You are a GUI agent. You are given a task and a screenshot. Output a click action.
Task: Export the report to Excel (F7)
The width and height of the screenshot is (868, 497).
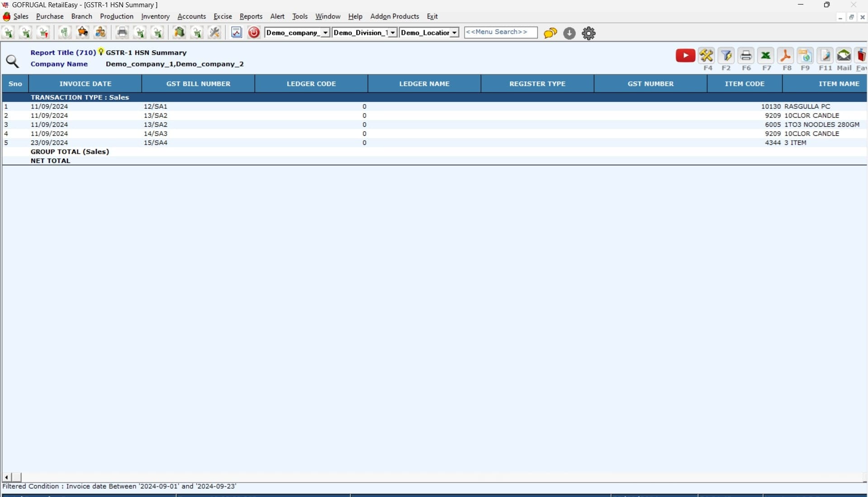coord(766,56)
